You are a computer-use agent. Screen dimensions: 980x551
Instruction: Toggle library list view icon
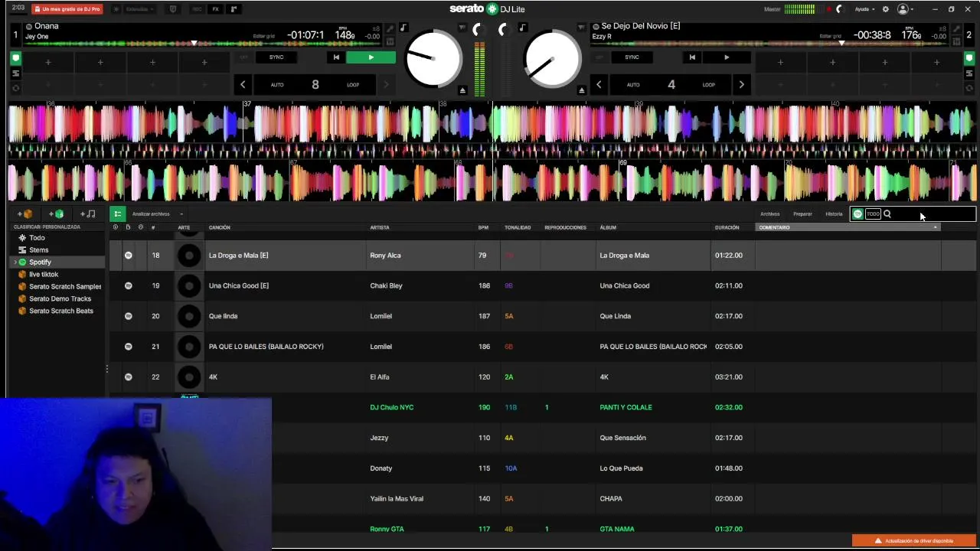[x=117, y=214]
